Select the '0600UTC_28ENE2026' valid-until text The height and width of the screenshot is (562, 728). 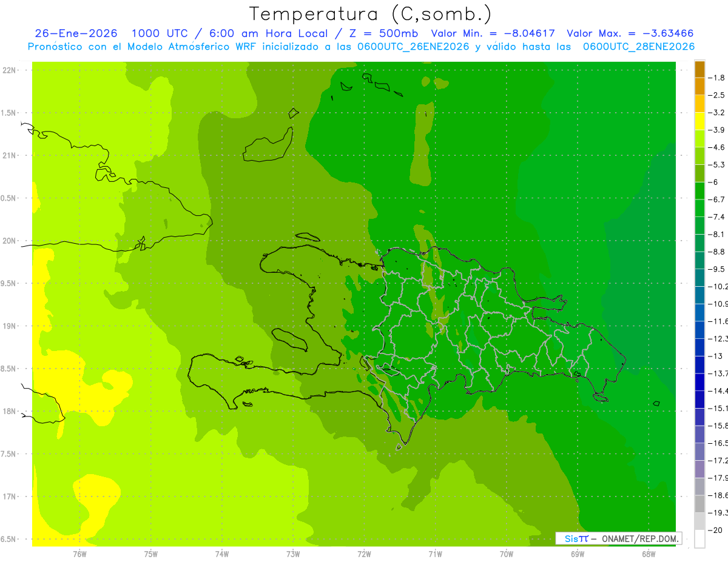(638, 47)
